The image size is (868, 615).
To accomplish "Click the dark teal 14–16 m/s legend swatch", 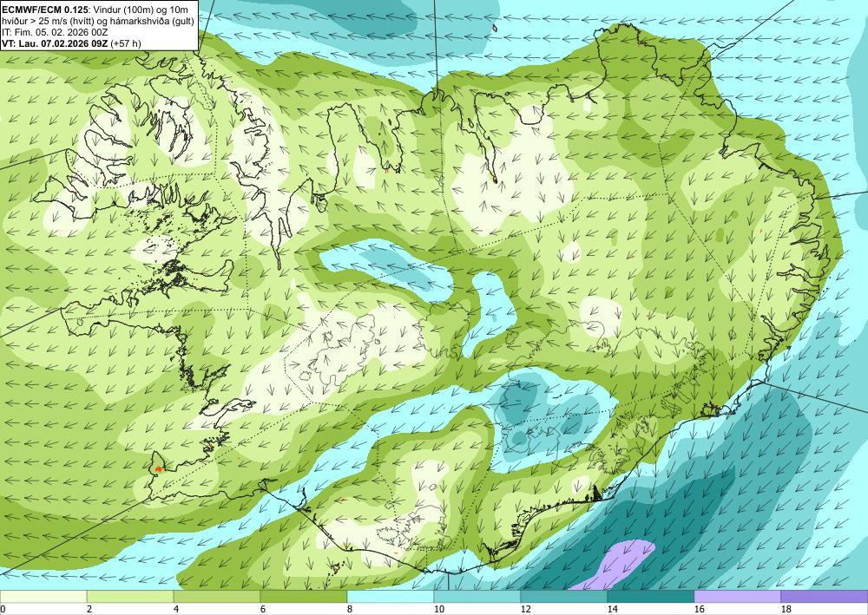I will 650,597.
